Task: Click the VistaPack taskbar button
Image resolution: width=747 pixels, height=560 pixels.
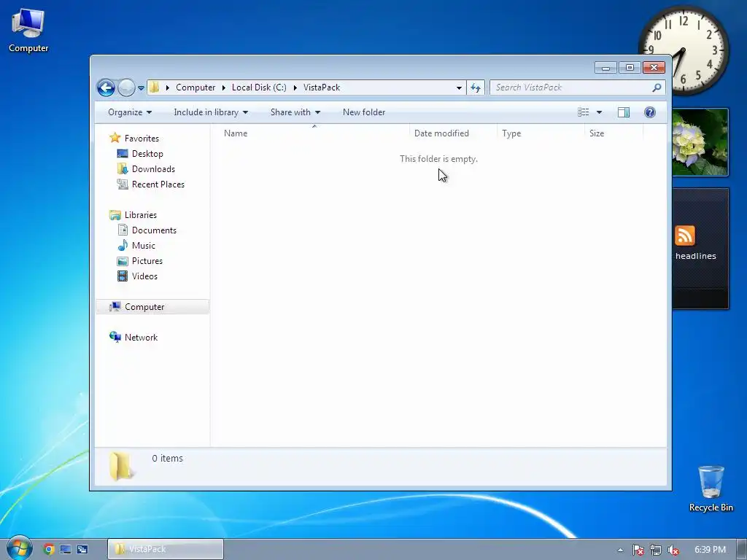Action: [x=166, y=549]
